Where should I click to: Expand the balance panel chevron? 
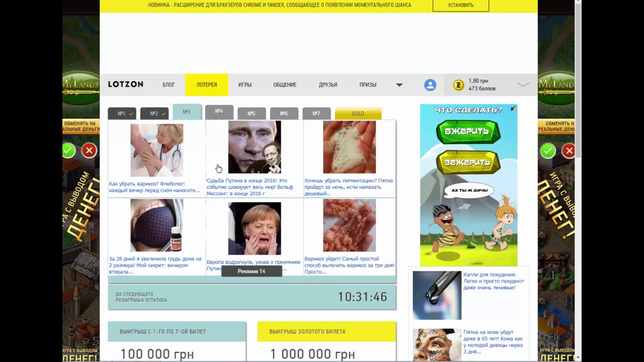point(523,84)
